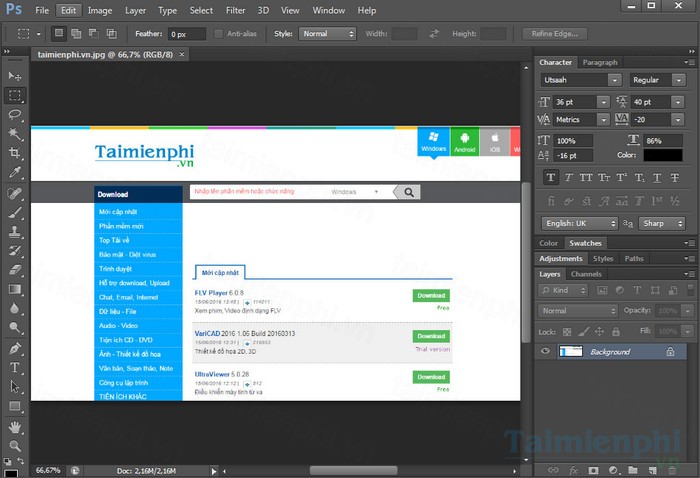This screenshot has width=700, height=478.
Task: Click the New selection mode icon
Action: (x=58, y=33)
